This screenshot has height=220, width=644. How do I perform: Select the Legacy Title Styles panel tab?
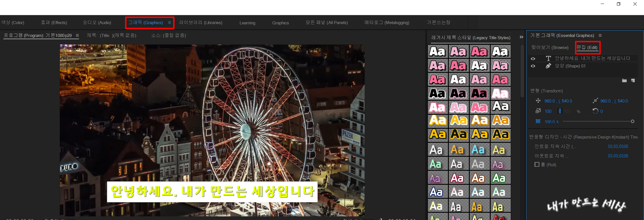471,38
